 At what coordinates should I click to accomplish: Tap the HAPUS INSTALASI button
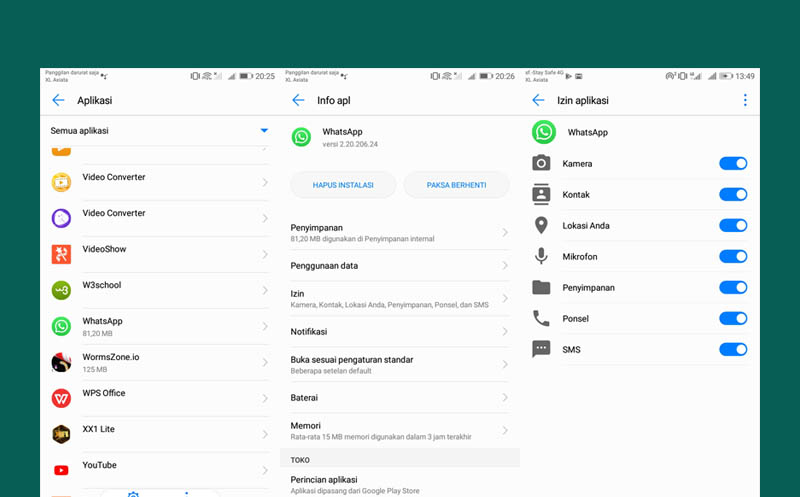(x=343, y=185)
